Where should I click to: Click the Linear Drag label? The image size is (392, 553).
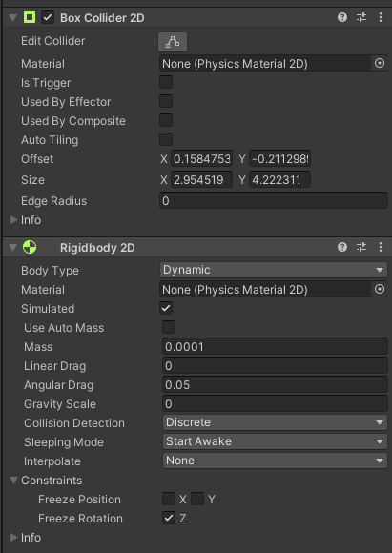tap(54, 366)
